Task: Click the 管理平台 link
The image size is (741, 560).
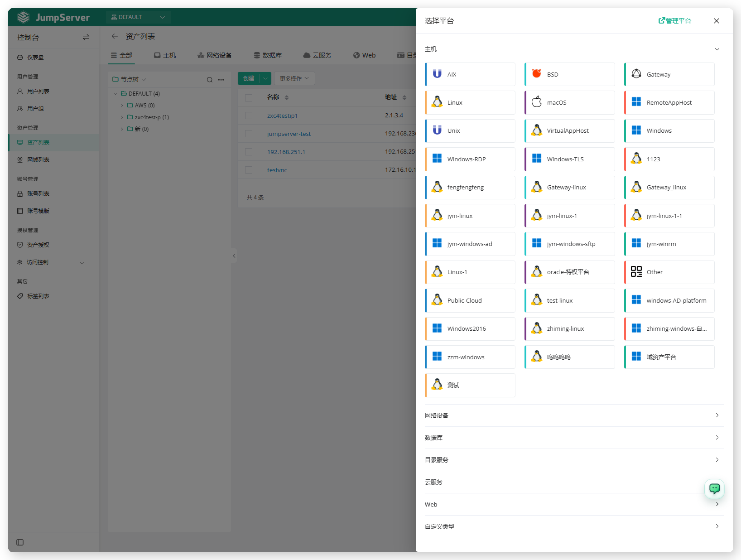Action: click(675, 21)
